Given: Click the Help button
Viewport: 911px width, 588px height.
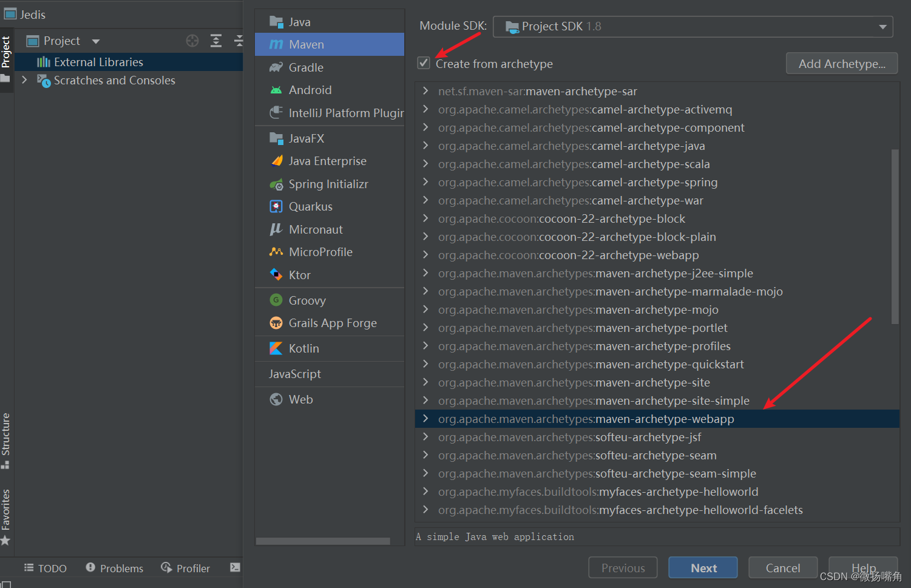Looking at the screenshot, I should pos(863,568).
